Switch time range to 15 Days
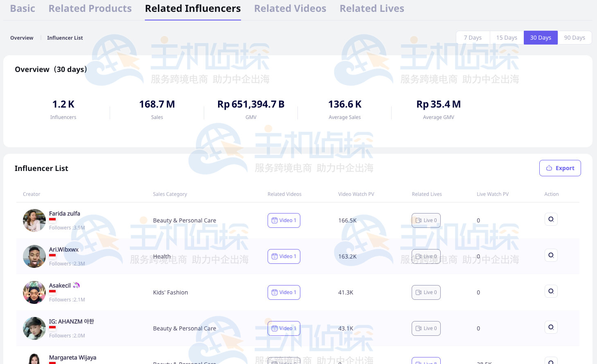The height and width of the screenshot is (364, 597). [507, 38]
